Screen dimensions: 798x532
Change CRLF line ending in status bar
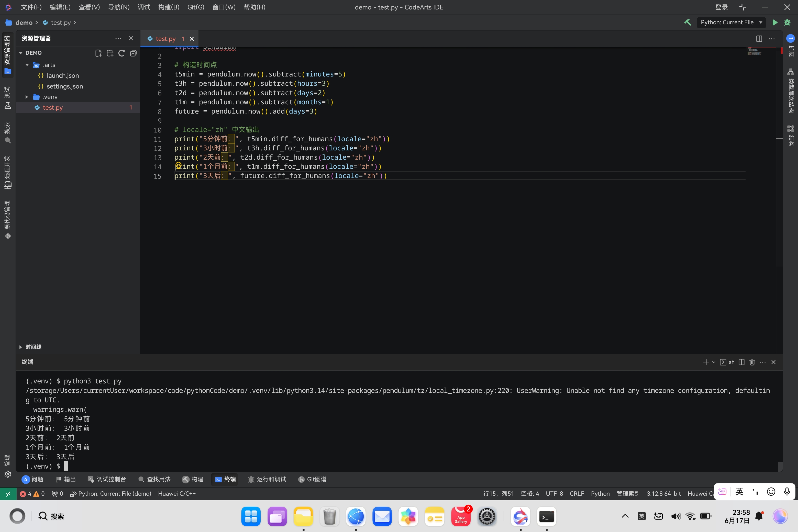(577, 494)
